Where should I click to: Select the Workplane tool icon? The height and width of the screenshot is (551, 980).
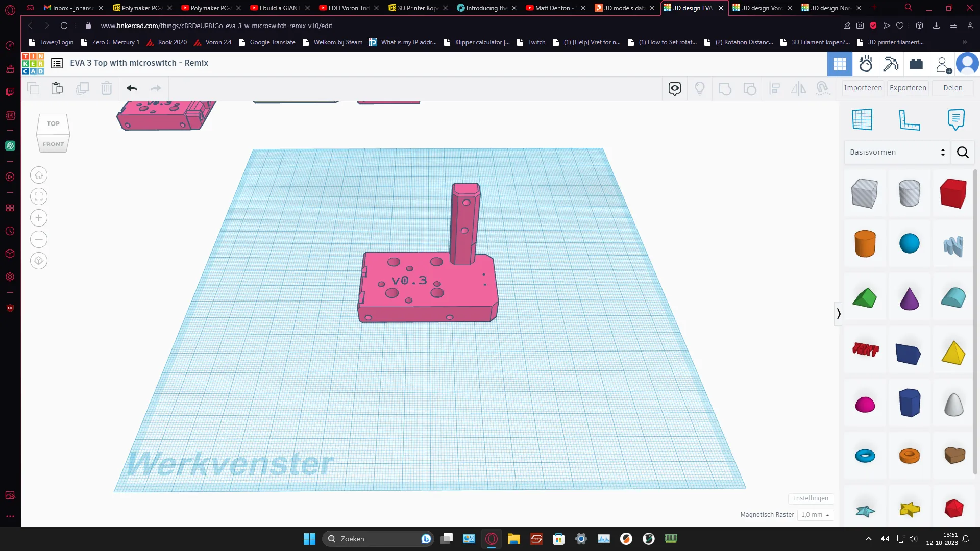[x=862, y=120]
